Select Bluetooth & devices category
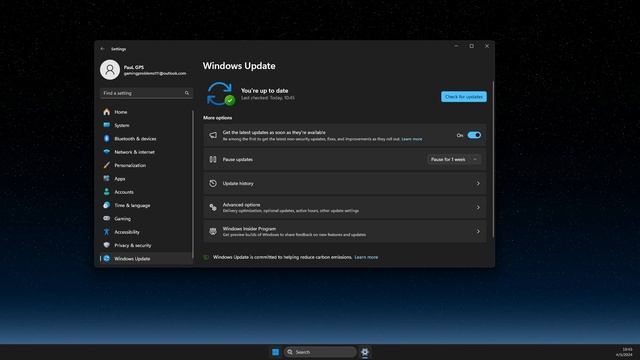The width and height of the screenshot is (640, 360). 146,138
